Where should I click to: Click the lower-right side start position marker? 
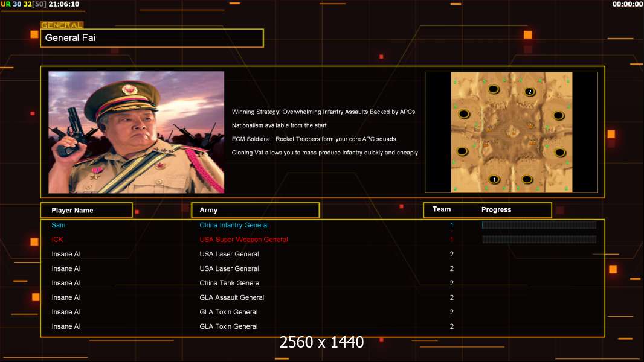(x=559, y=152)
